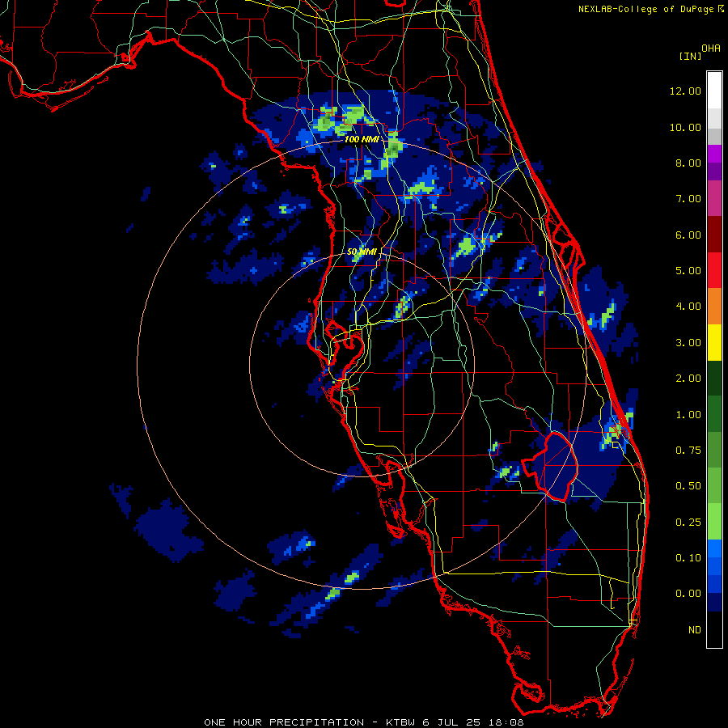Pick the black ND swatch in legend

coord(714,629)
